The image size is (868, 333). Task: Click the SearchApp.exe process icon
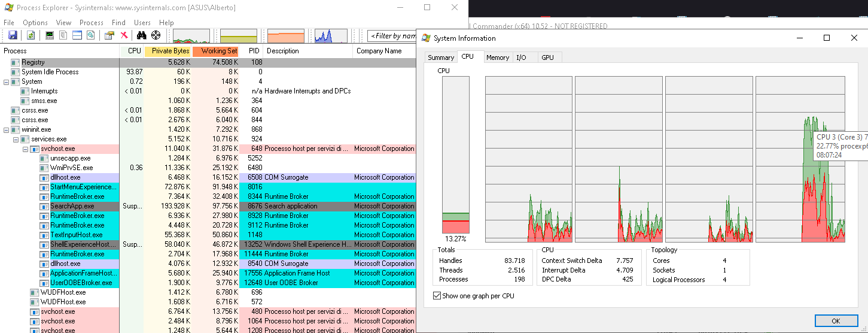point(45,206)
